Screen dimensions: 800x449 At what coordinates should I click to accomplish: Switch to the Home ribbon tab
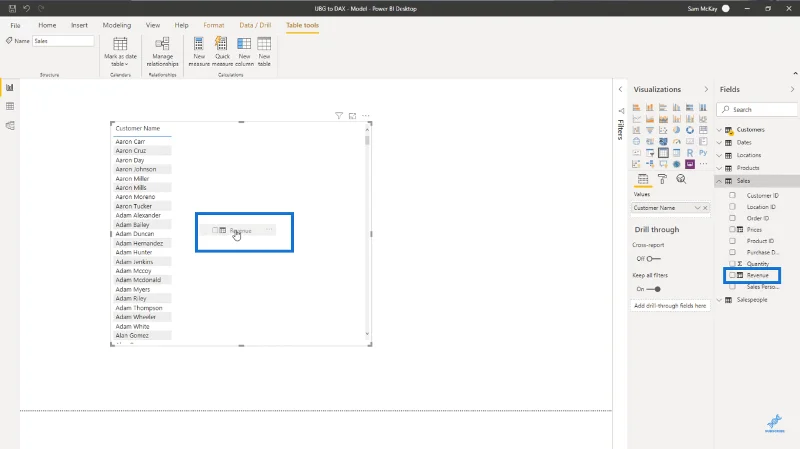[47, 25]
